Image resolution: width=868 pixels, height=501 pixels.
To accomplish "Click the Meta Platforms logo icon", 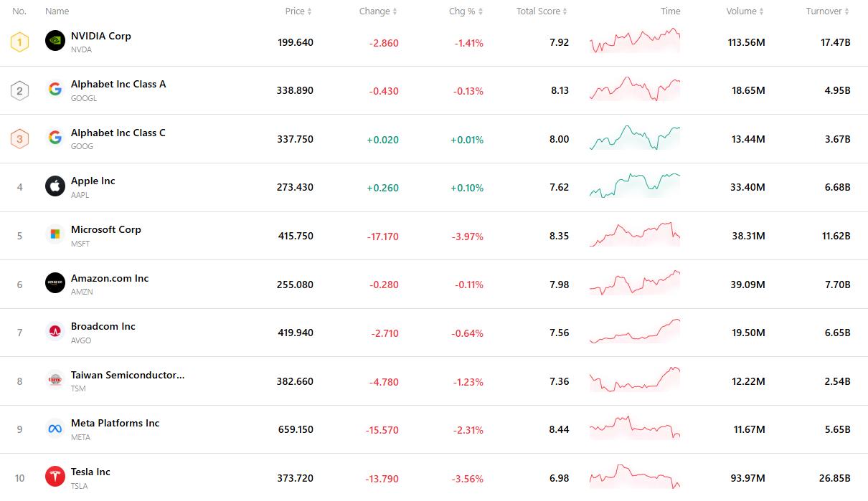I will (55, 429).
